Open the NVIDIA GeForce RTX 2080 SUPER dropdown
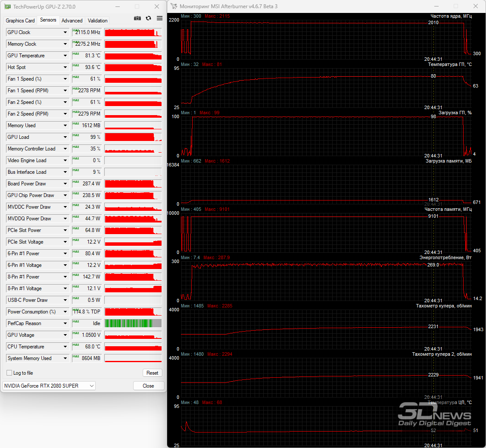Screen dimensions: 486x448 (49, 385)
